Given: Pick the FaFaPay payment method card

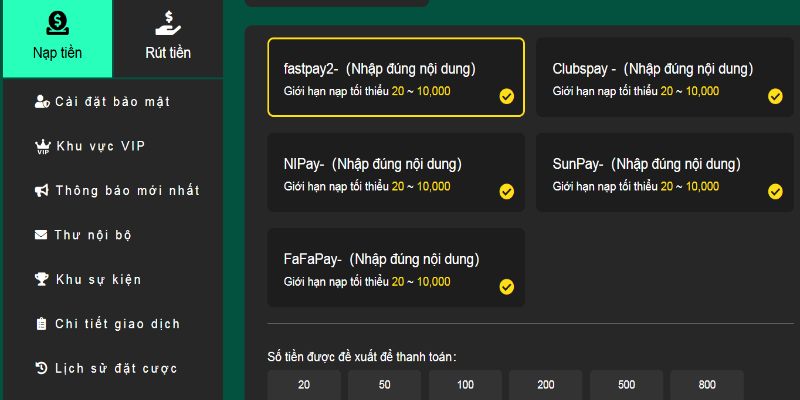Looking at the screenshot, I should point(396,267).
